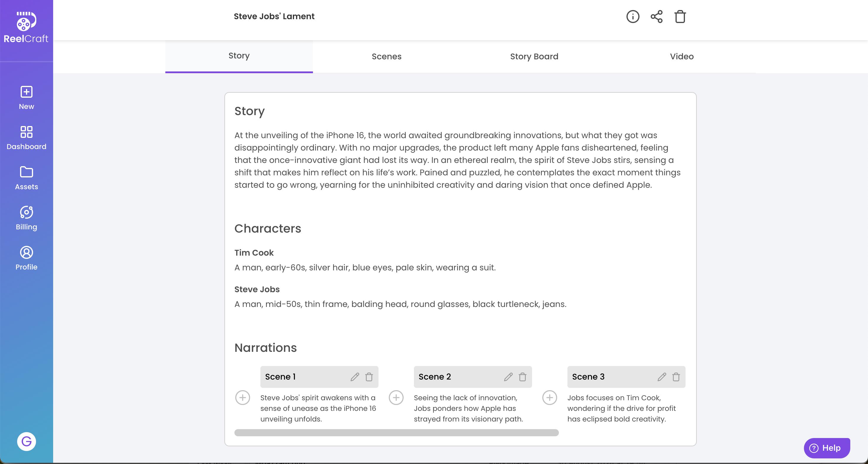Add narration before Scene 3

pos(549,398)
